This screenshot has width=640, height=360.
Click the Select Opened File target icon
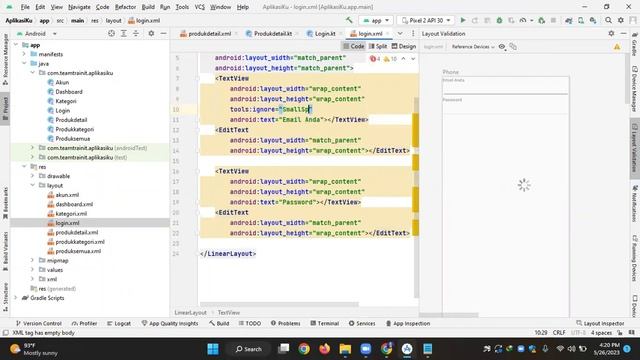[111, 33]
